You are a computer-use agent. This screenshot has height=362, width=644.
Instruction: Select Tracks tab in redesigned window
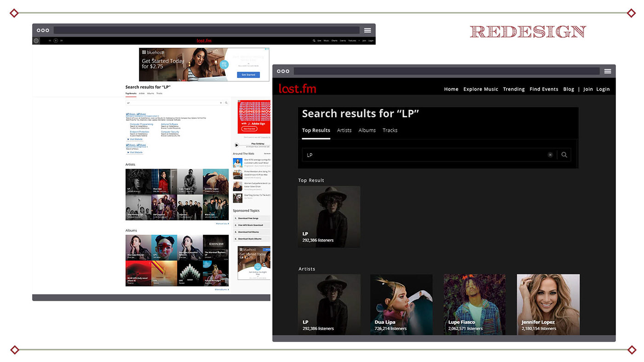pos(390,130)
